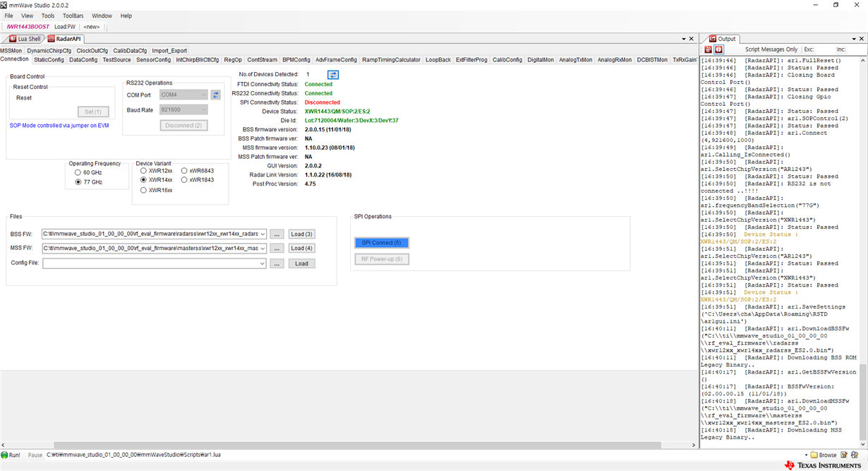Image resolution: width=868 pixels, height=471 pixels.
Task: Click the Disconnect (2) button
Action: (183, 126)
